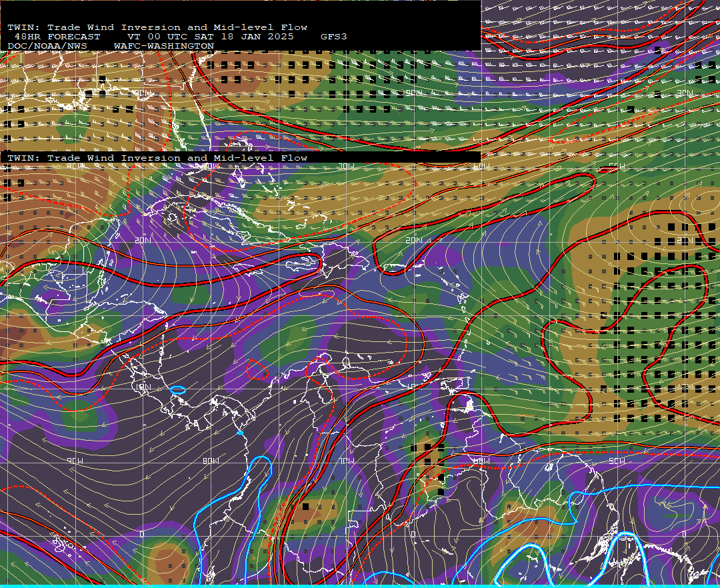Click the "50W" longitude label near the Amazon mouth

pos(617,461)
